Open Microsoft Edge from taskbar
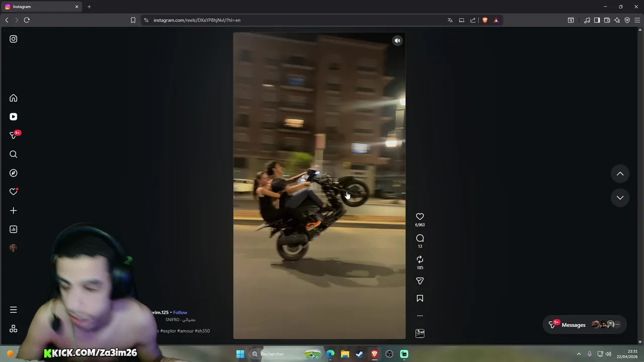 tap(331, 354)
